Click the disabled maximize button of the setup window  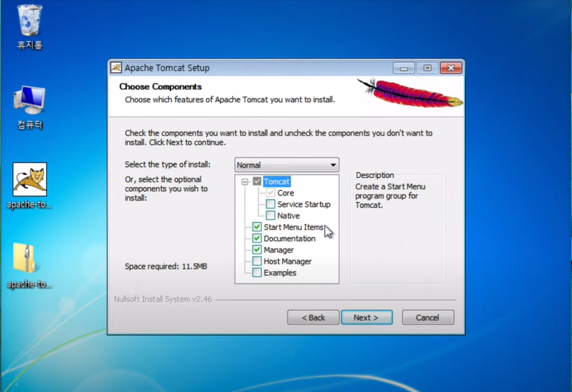[x=427, y=68]
